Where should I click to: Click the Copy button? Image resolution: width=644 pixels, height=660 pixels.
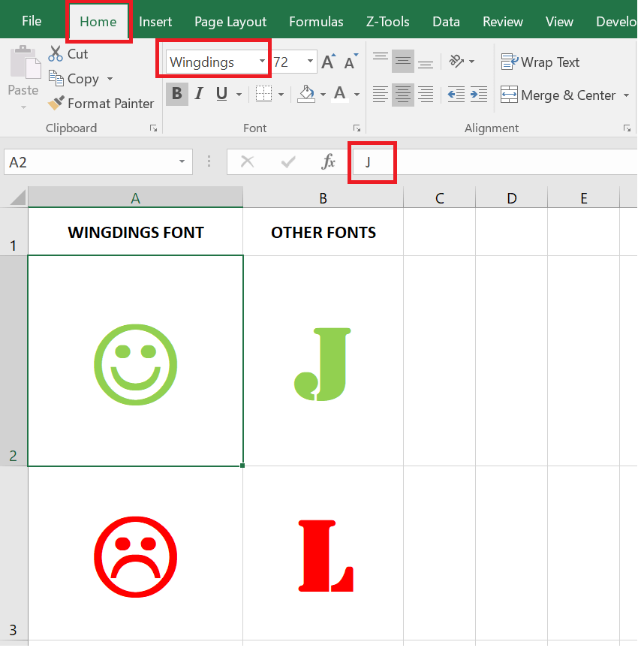point(74,79)
